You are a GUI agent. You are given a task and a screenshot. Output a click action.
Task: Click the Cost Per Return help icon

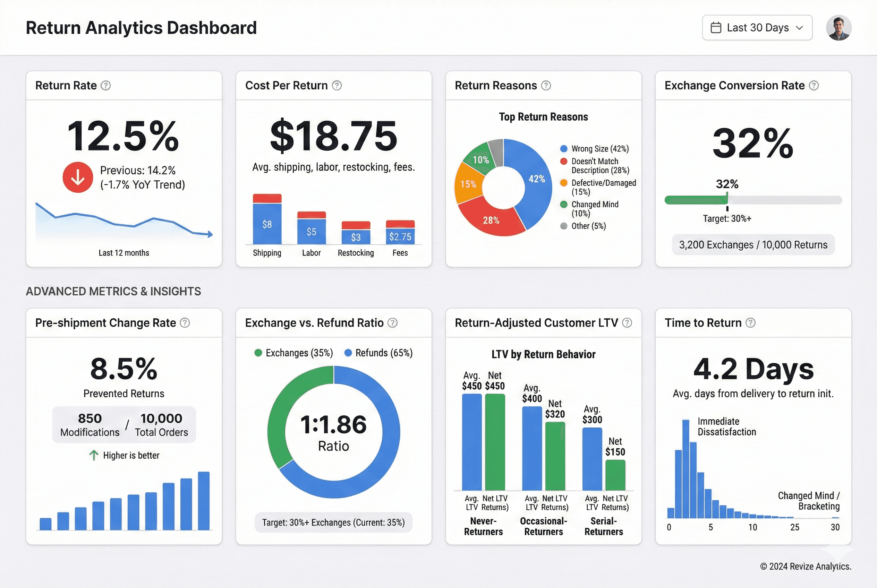pos(337,86)
